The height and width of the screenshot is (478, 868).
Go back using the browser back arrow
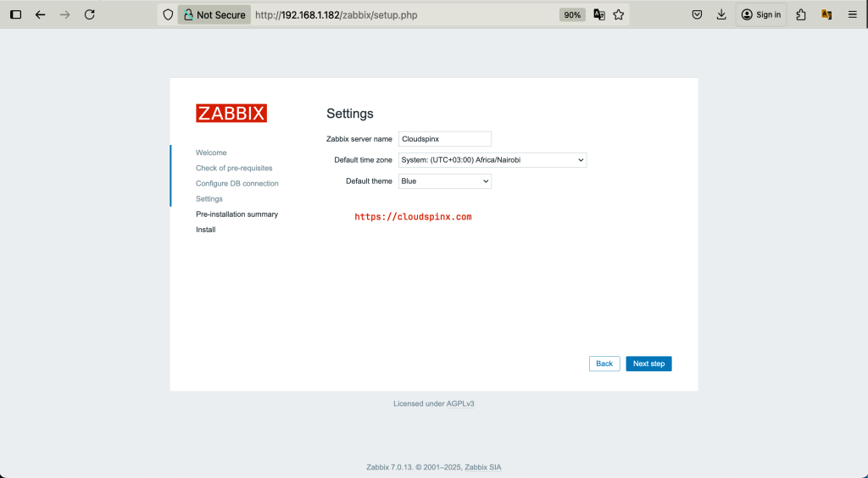tap(41, 15)
